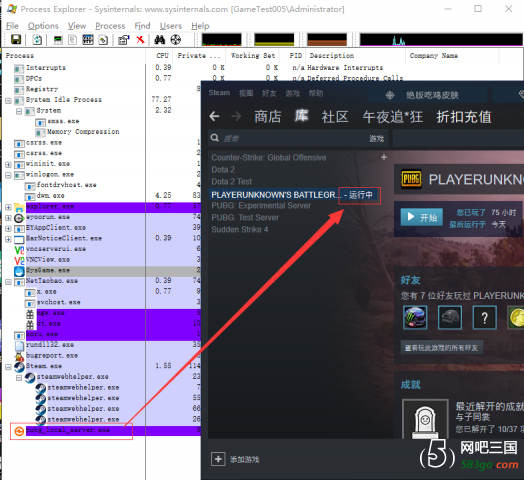524x480 pixels.
Task: Open the Find menu
Action: [x=142, y=26]
